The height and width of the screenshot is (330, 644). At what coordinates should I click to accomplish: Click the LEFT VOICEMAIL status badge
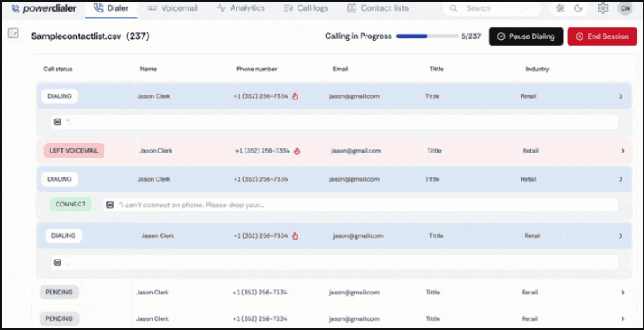click(74, 151)
